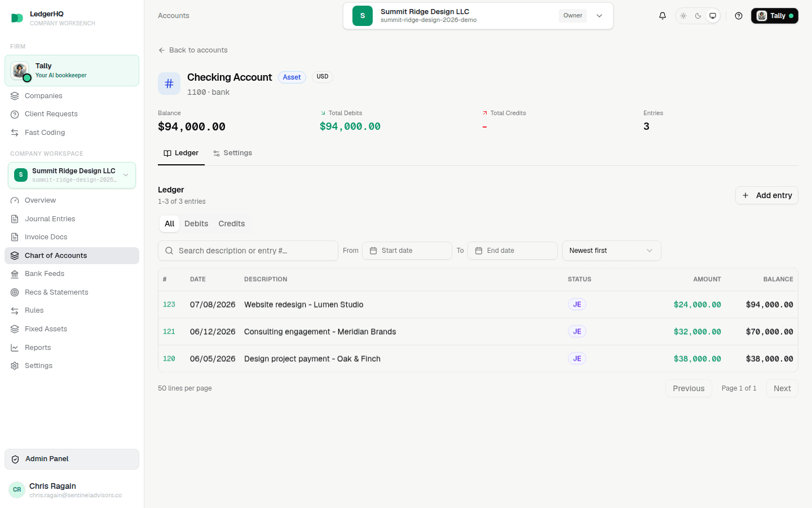Open Chris Ragain user profile

tap(72, 489)
